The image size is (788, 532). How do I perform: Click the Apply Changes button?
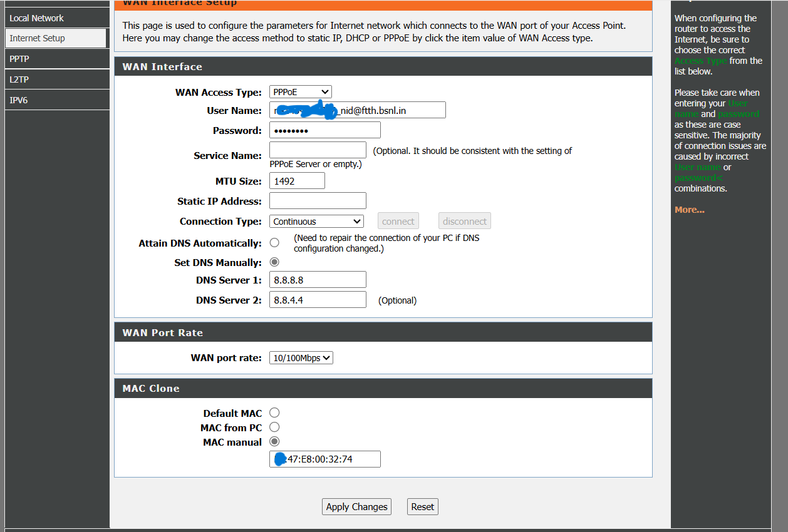tap(356, 507)
